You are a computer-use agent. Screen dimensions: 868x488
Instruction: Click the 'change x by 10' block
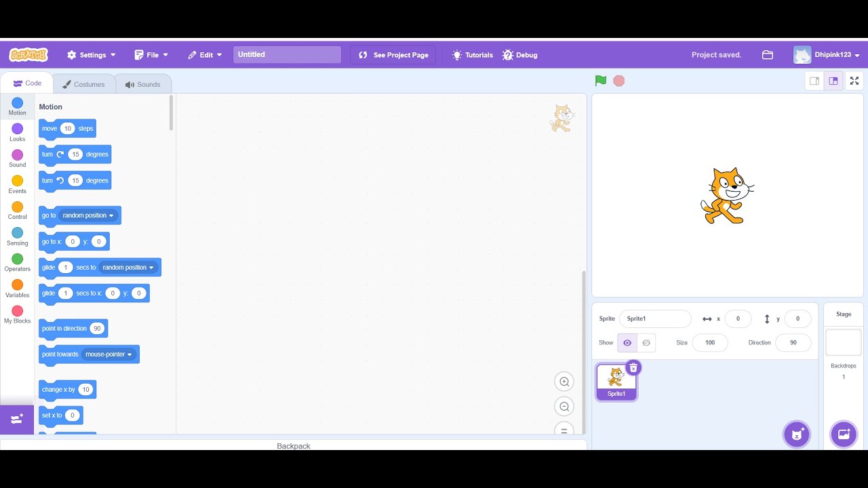point(67,390)
